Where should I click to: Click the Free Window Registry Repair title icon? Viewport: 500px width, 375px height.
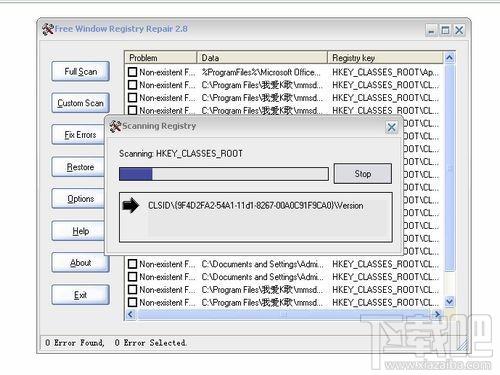coord(48,29)
